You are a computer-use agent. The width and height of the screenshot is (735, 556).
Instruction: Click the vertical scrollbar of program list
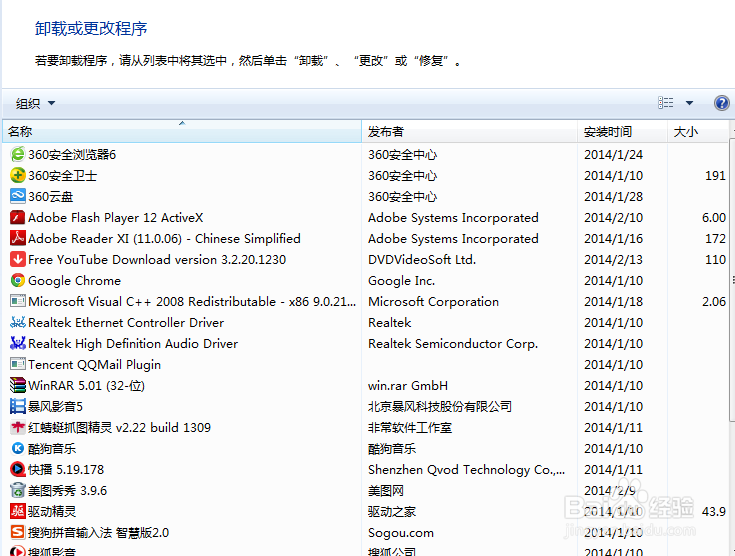(x=732, y=281)
